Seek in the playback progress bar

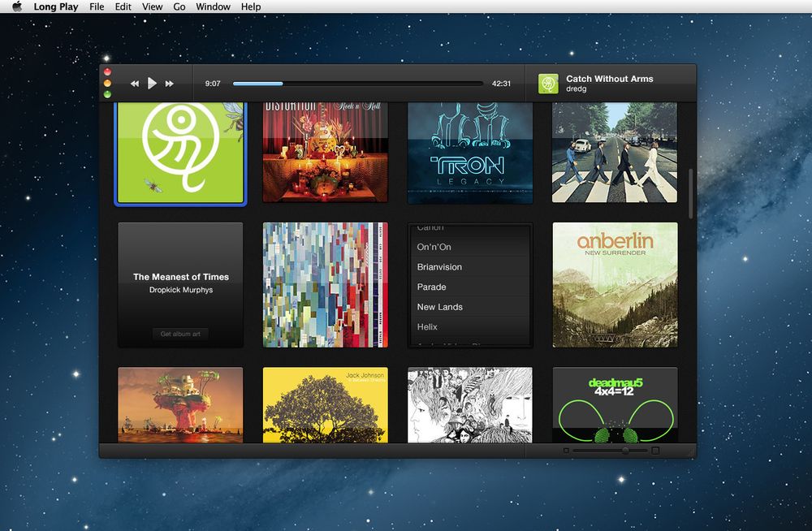click(357, 84)
